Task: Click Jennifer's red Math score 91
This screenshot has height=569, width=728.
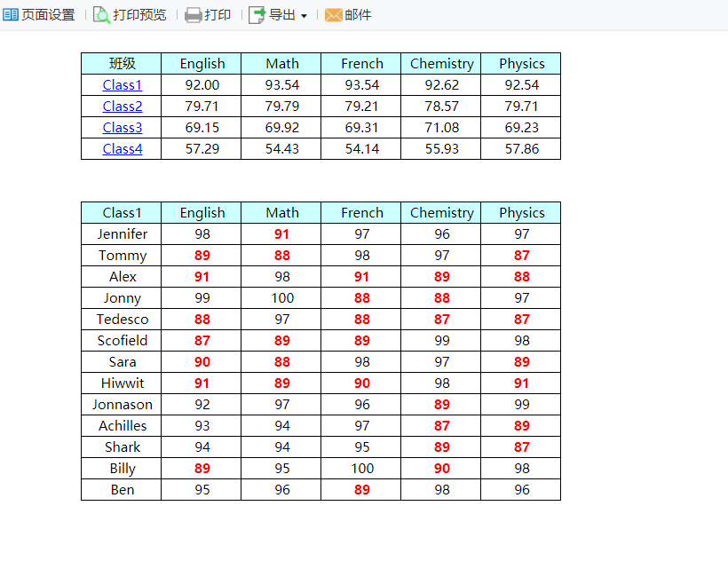Action: [x=281, y=234]
